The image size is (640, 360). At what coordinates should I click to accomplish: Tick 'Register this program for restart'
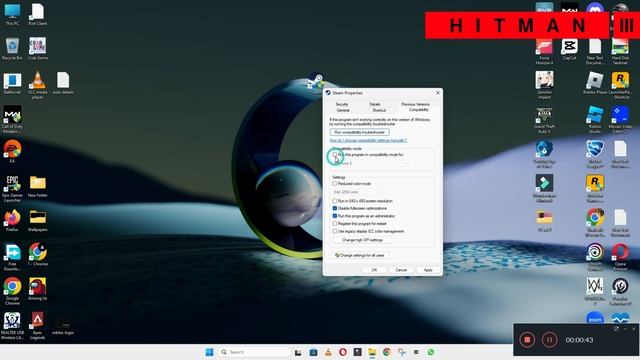pos(335,224)
